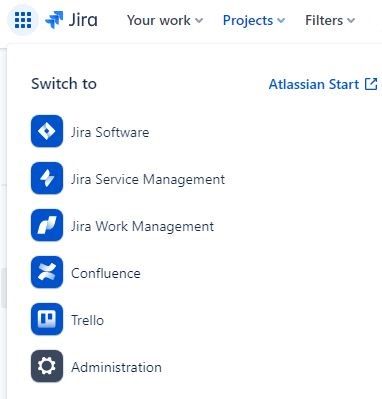Expand the Filters dropdown

tap(330, 20)
